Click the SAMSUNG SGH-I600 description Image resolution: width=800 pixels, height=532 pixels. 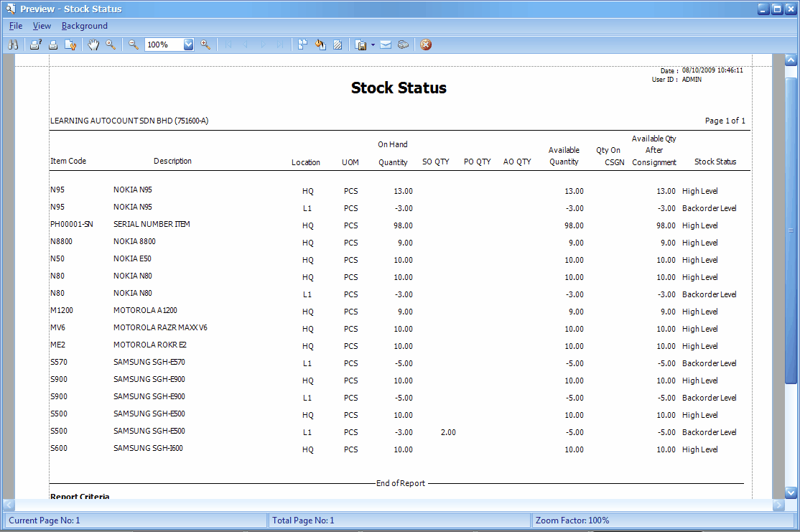[148, 449]
